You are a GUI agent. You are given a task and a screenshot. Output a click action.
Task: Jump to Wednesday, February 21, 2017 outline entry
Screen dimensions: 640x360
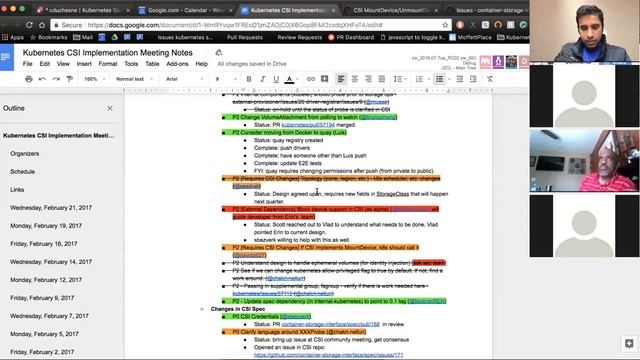[x=51, y=207]
